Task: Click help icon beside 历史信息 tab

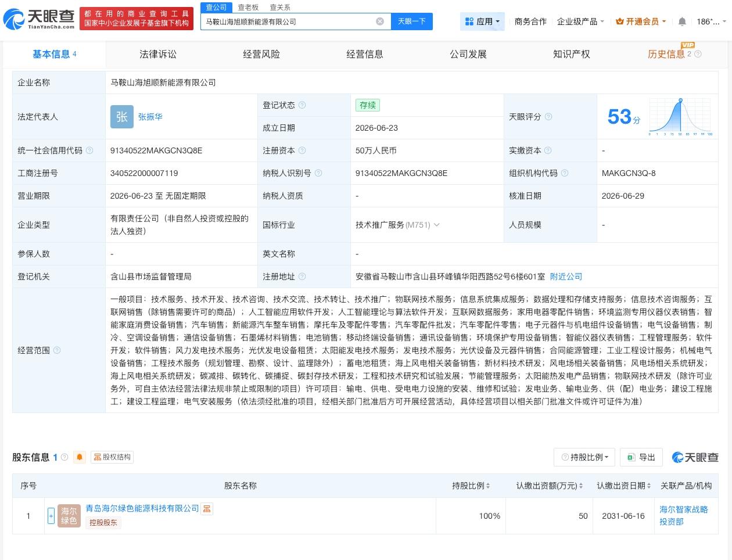Action: coord(698,54)
